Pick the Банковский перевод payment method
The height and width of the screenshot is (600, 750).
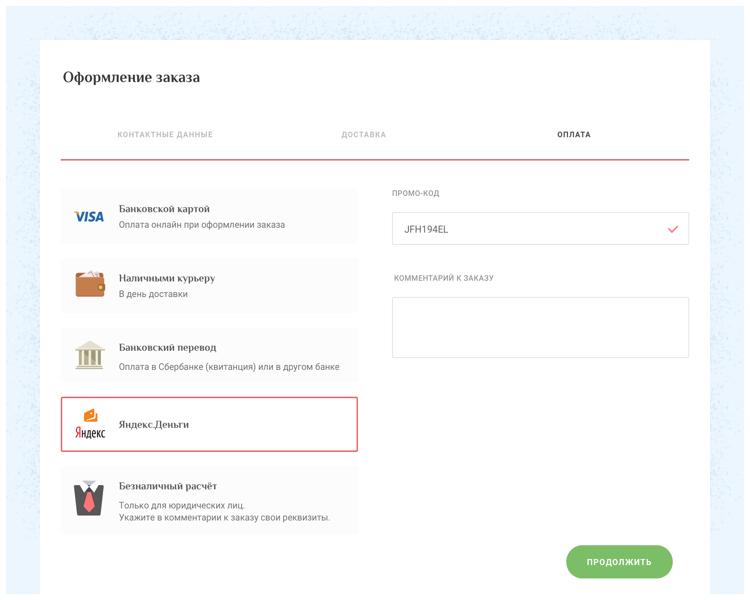[209, 355]
